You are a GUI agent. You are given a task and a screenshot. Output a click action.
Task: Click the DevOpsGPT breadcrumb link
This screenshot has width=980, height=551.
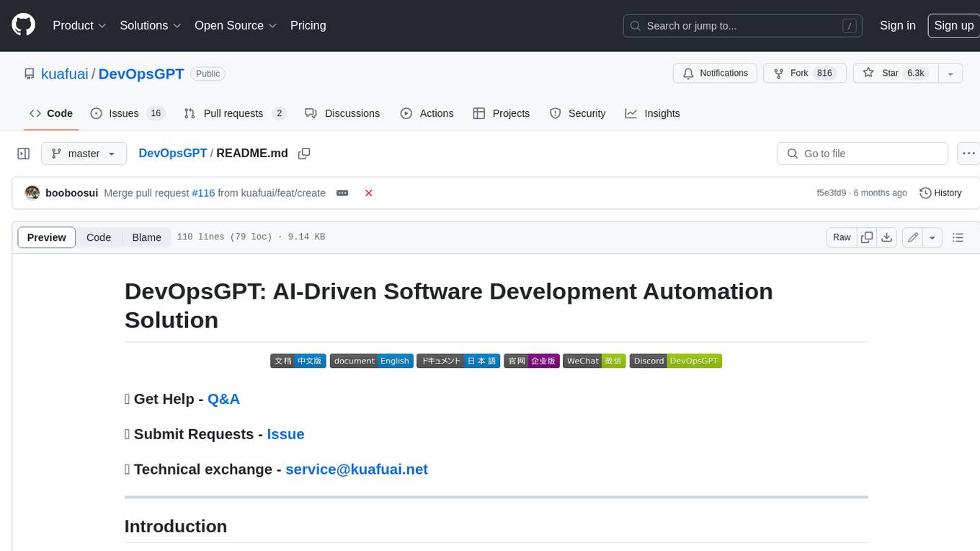point(172,153)
